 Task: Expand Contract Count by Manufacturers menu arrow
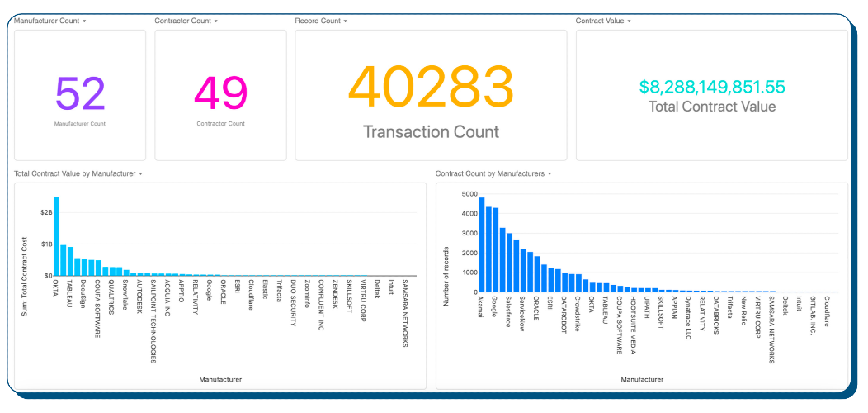pos(550,173)
